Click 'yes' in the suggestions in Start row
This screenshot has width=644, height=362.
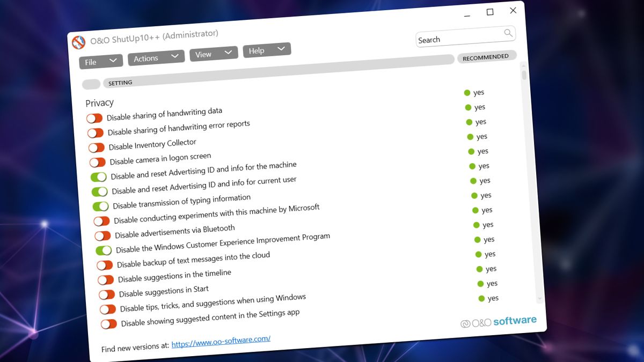tap(492, 268)
